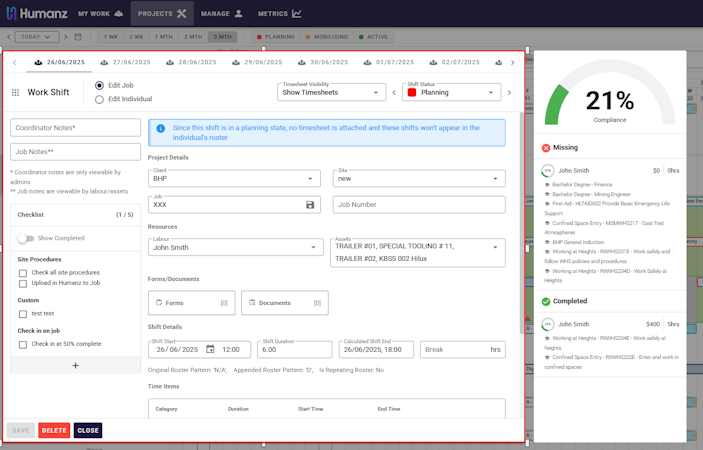703x450 pixels.
Task: Check 'Upload in Humanz to Job' box
Action: click(23, 284)
